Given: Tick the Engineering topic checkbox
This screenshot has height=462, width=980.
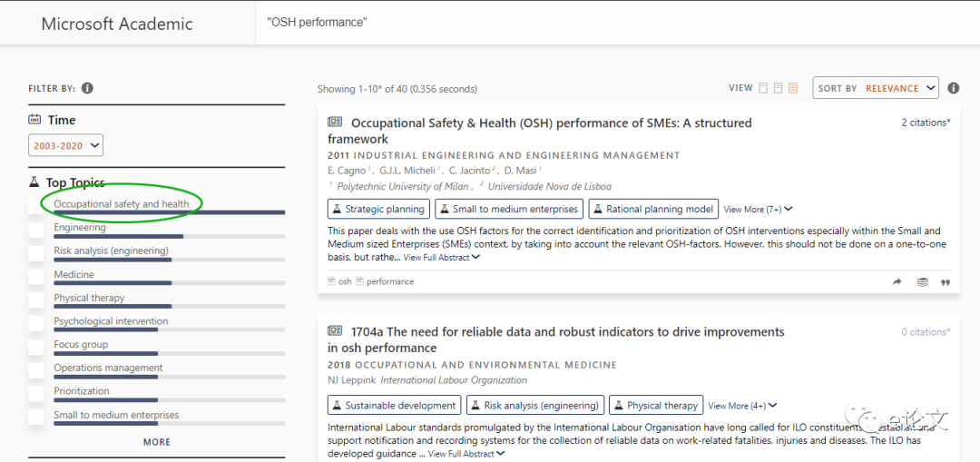Looking at the screenshot, I should pos(35,230).
